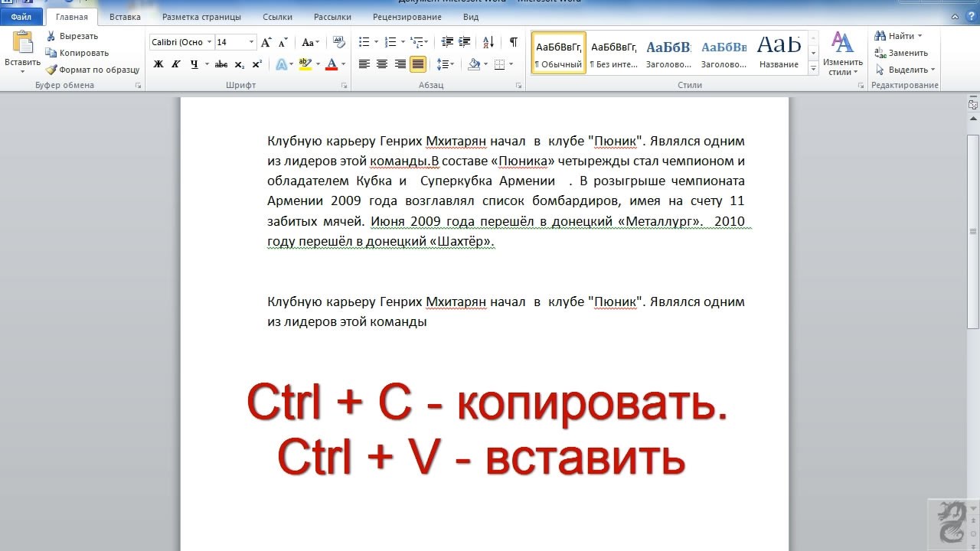980x551 pixels.
Task: Toggle underline Ч formatting
Action: [194, 64]
